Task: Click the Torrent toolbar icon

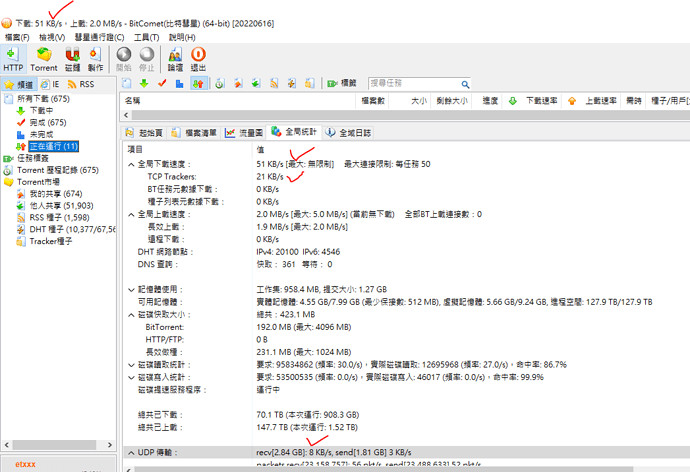Action: (x=44, y=57)
